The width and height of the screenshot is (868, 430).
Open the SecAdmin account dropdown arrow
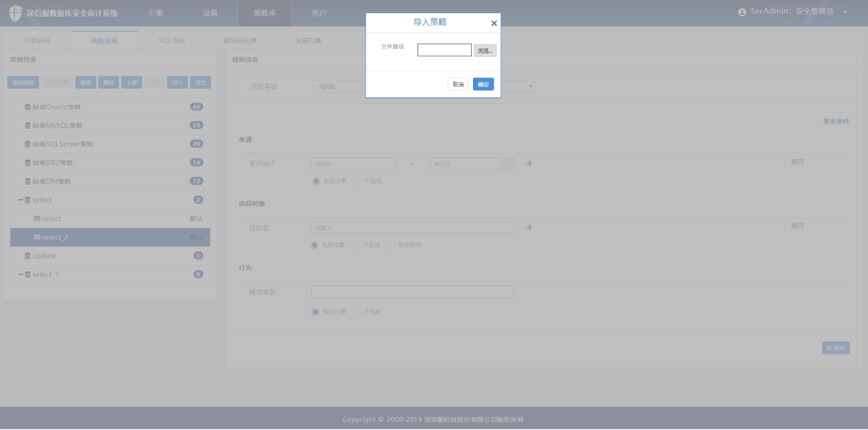[845, 12]
